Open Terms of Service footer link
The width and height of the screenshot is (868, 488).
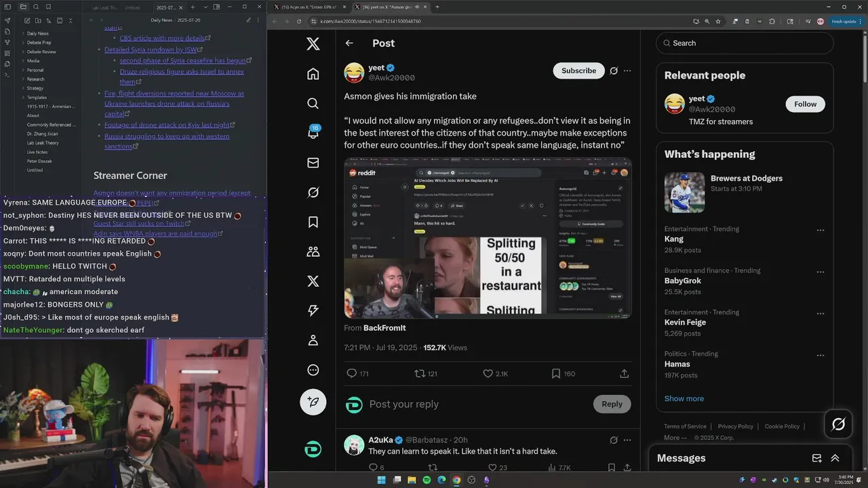685,426
